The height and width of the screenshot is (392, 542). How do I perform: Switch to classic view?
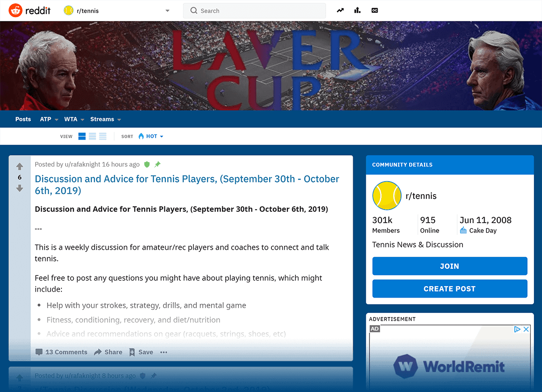pos(92,136)
